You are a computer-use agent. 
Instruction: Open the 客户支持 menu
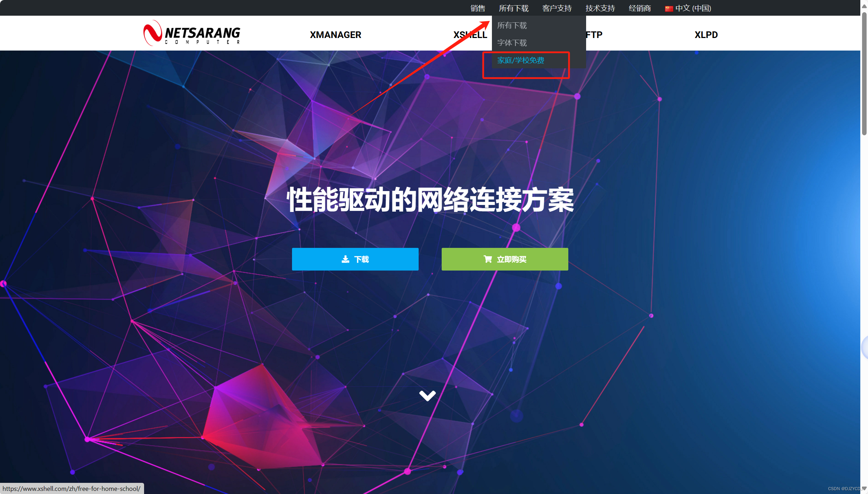pos(557,8)
